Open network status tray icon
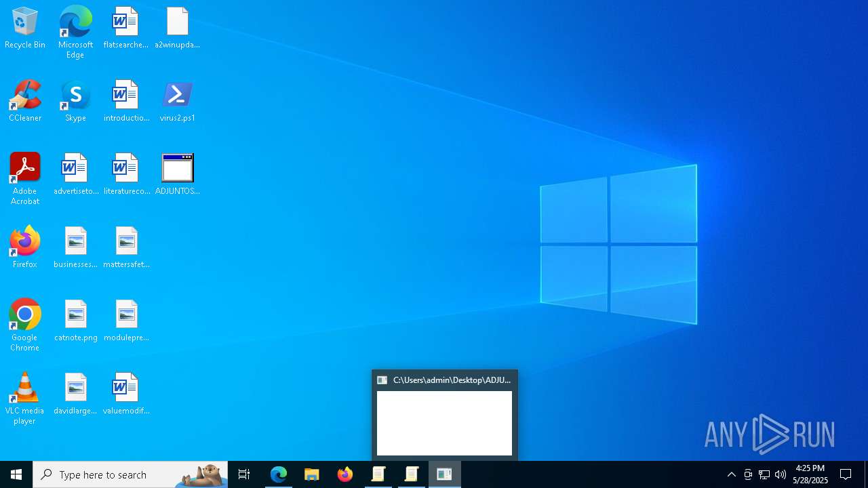 tap(764, 474)
